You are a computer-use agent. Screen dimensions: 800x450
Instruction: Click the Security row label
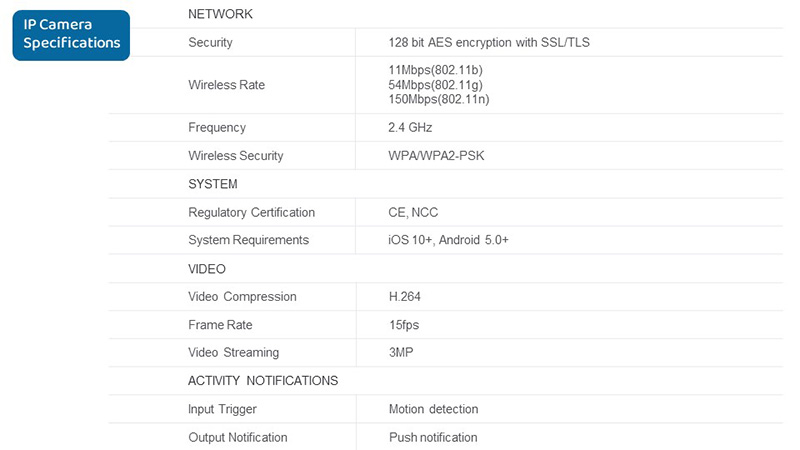210,43
